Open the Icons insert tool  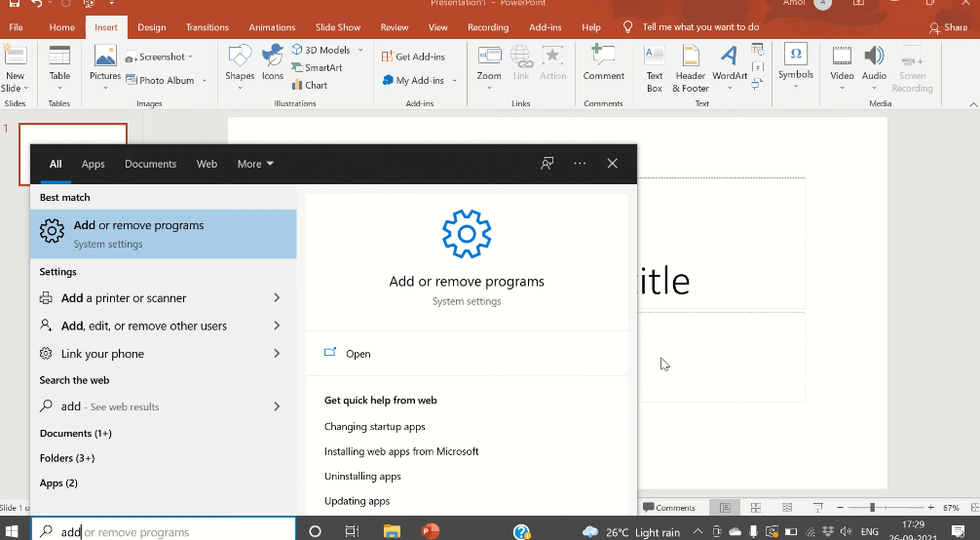point(273,62)
